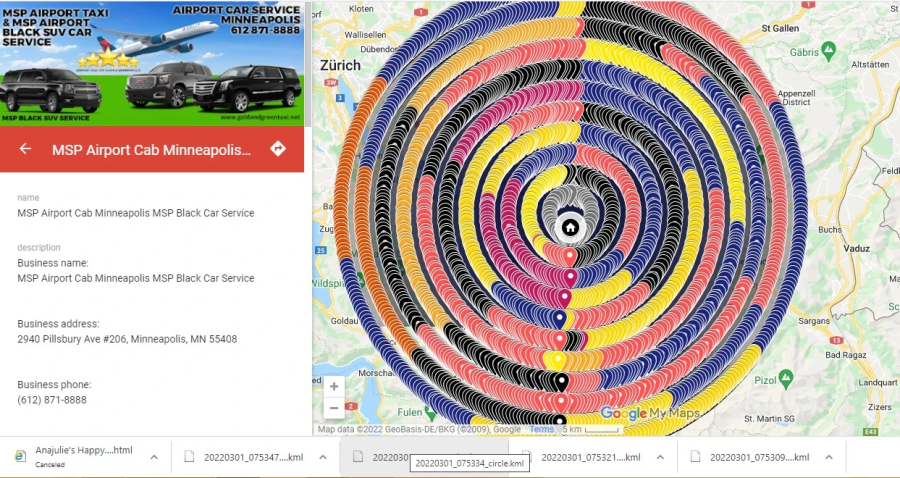
Task: Click the home marker at circle center
Action: pos(570,228)
